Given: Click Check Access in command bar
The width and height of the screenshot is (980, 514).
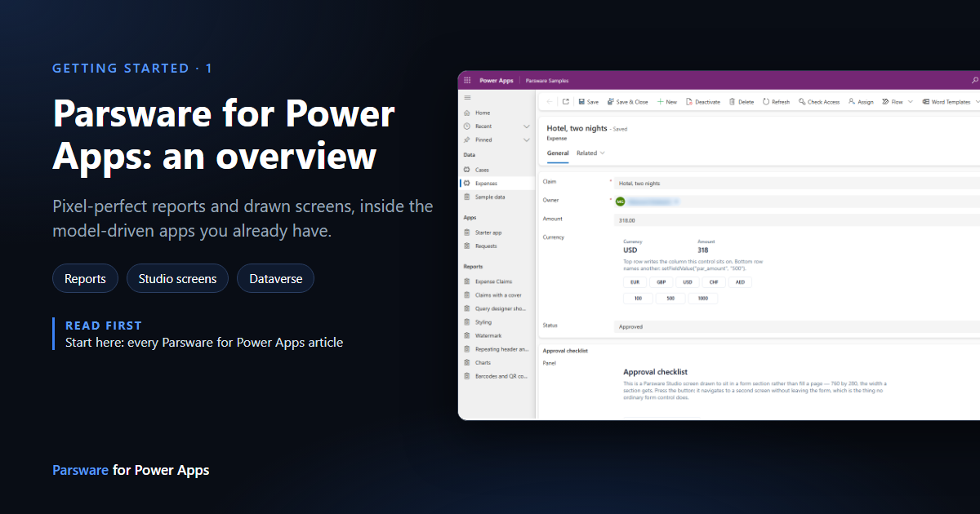Looking at the screenshot, I should click(819, 102).
